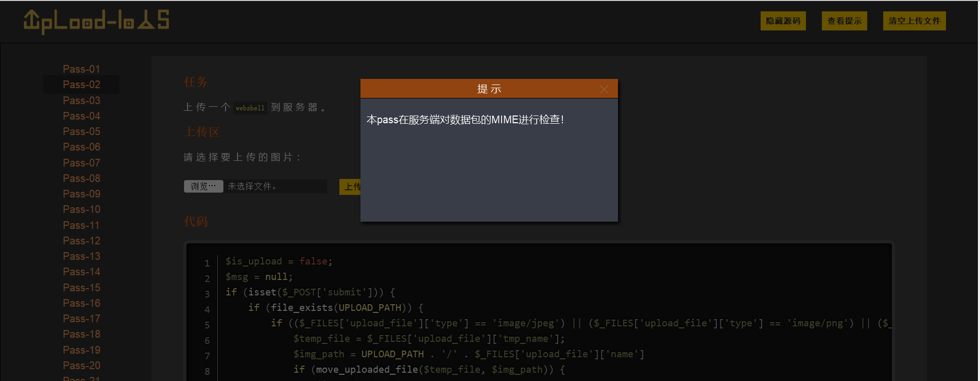This screenshot has height=381, width=980.
Task: Select Pass-16 from the list
Action: pyautogui.click(x=81, y=303)
